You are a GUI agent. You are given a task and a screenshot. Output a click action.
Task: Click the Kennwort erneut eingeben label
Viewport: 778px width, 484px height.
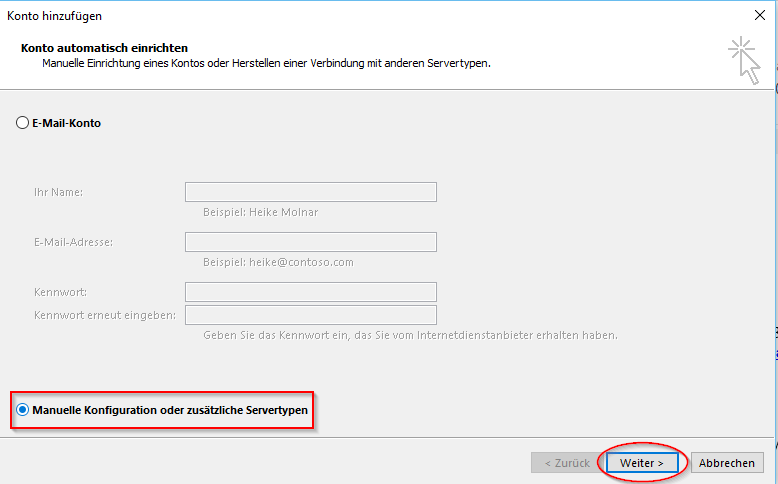(x=105, y=315)
